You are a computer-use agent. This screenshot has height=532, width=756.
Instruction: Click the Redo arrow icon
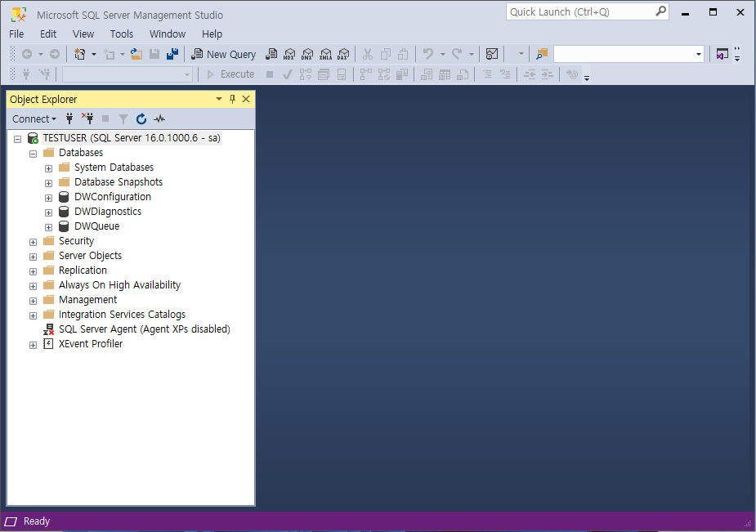click(x=457, y=55)
